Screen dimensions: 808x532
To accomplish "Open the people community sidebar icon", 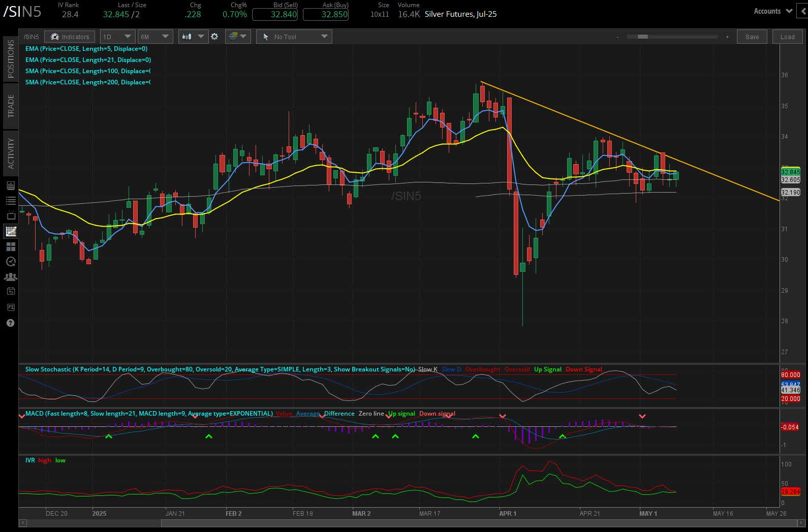I will coord(11,277).
